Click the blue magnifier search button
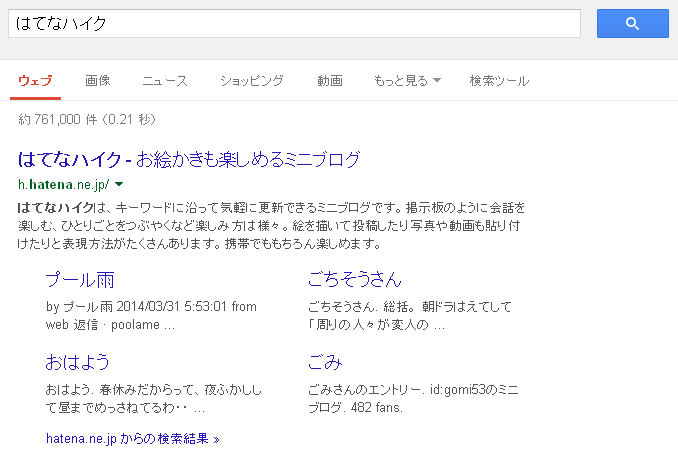The height and width of the screenshot is (461, 678). pyautogui.click(x=633, y=23)
